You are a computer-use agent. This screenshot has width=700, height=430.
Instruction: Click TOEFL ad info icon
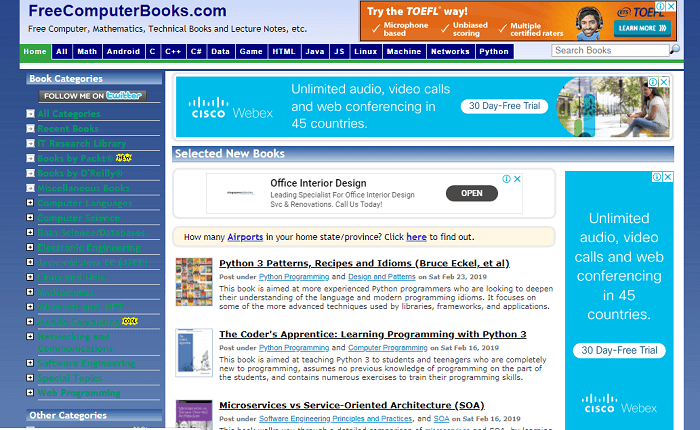660,7
